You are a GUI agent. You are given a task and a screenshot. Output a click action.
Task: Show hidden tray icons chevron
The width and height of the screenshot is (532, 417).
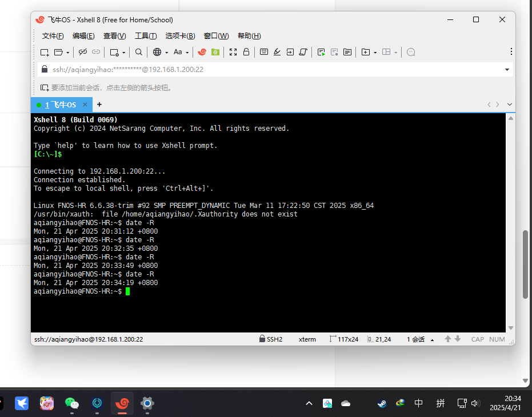pyautogui.click(x=309, y=403)
